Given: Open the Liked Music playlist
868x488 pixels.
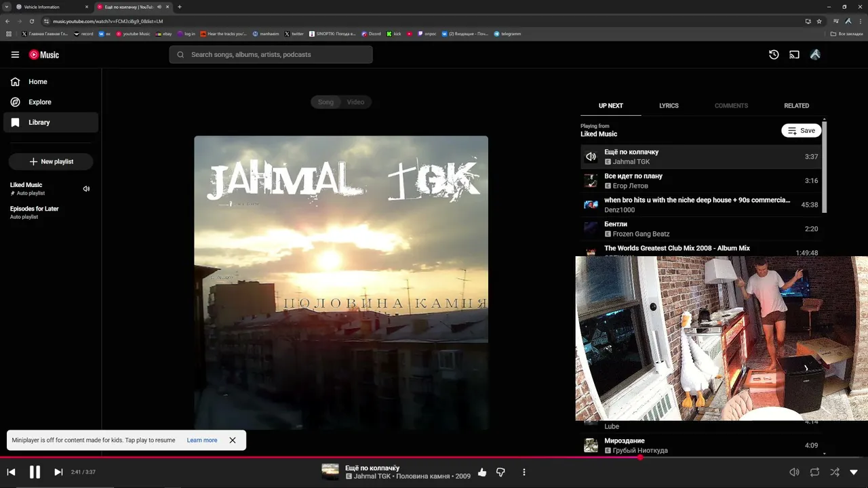Looking at the screenshot, I should click(26, 185).
